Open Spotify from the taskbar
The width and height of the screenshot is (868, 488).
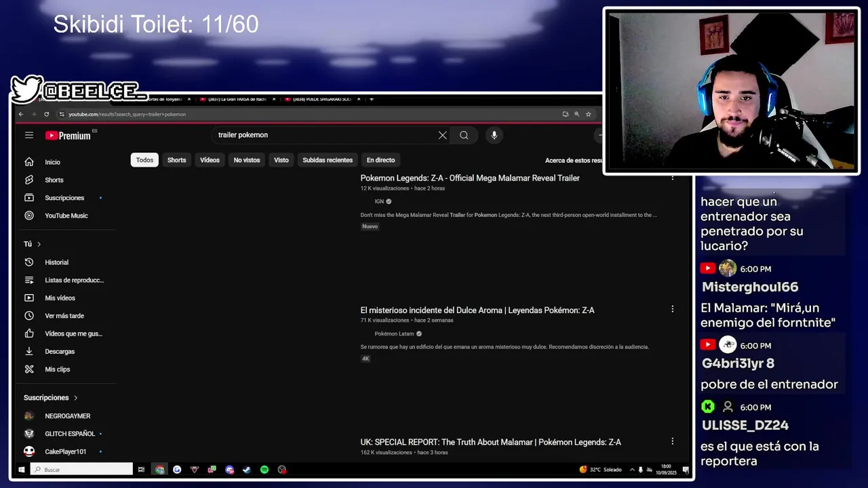264,470
